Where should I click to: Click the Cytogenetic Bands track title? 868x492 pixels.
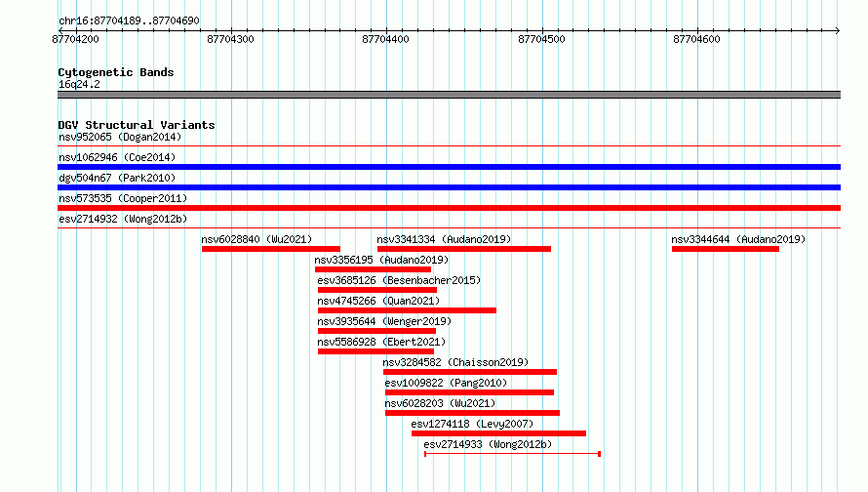pos(116,72)
